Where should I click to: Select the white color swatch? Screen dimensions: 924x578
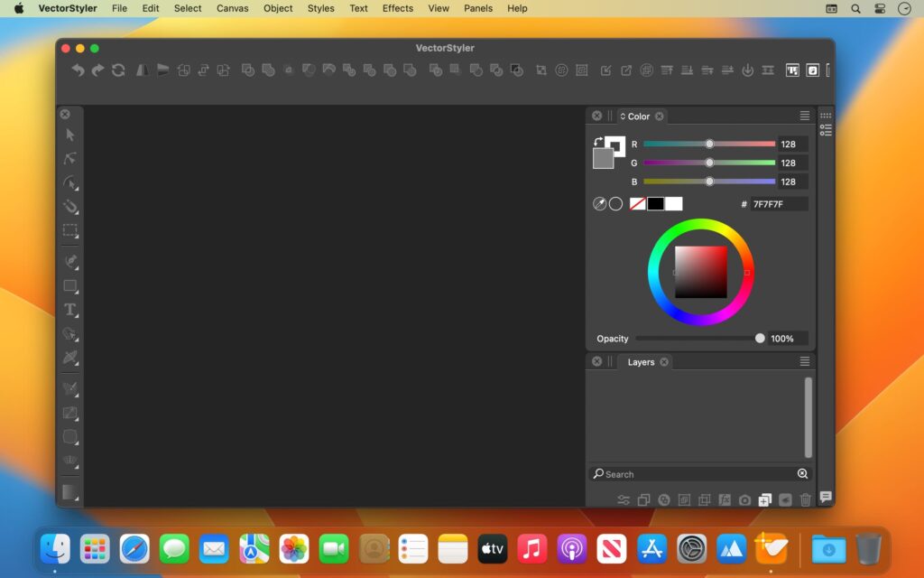(673, 203)
